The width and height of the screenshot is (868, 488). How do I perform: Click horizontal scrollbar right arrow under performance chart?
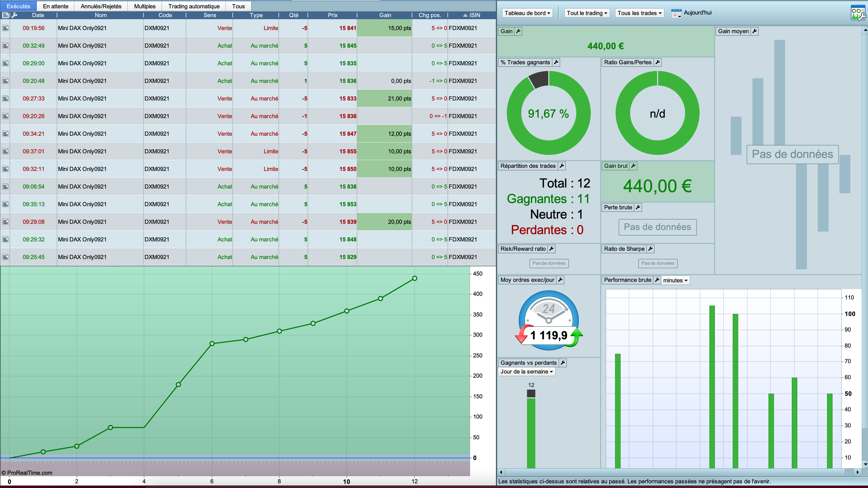coord(858,472)
